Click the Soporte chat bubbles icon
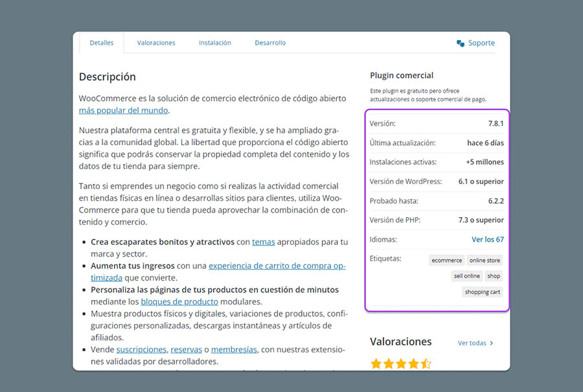Viewport: 583px width, 392px height. point(460,43)
